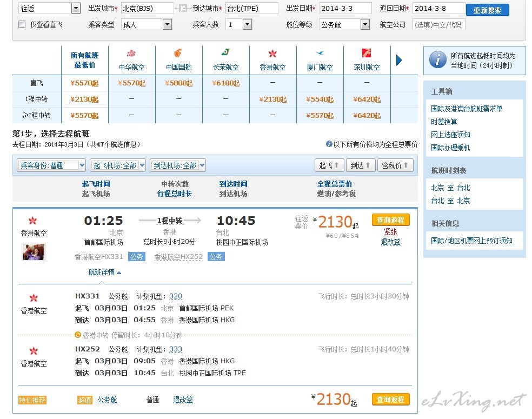532x419 pixels.
Task: Open the 网上选座须知 link
Action: 450,135
